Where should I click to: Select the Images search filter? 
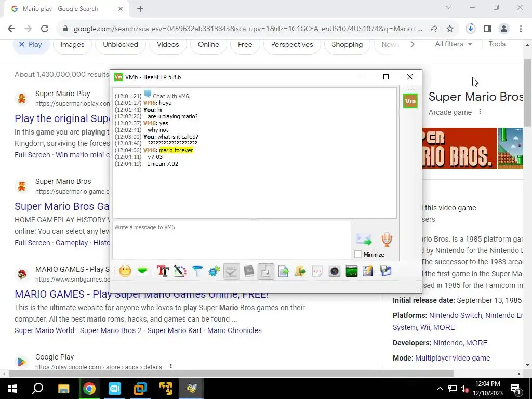(72, 45)
